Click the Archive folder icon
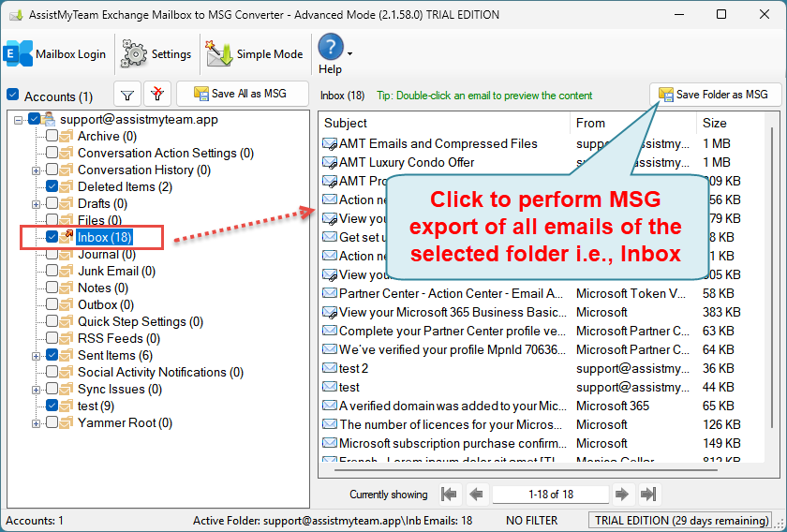The image size is (787, 532). [67, 136]
